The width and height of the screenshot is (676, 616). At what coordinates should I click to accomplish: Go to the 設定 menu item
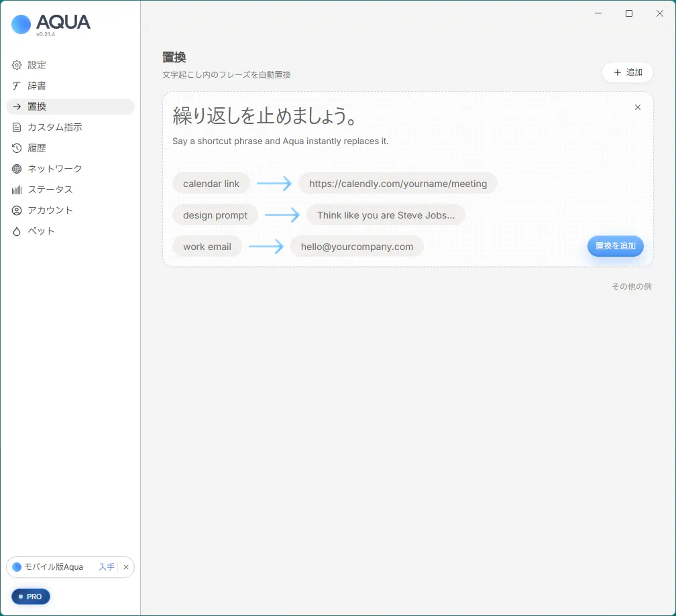point(70,65)
